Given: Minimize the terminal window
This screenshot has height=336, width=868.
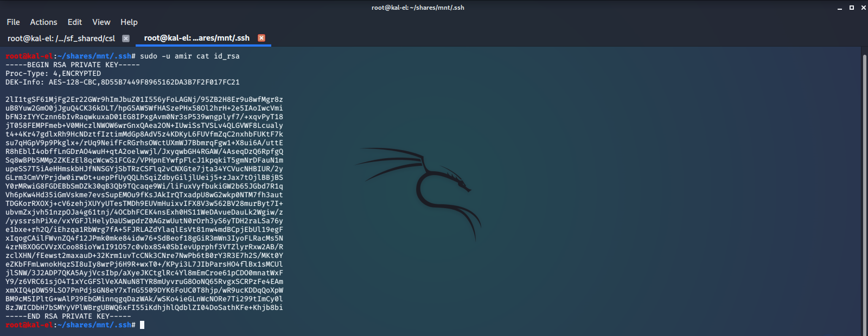Looking at the screenshot, I should (x=840, y=8).
